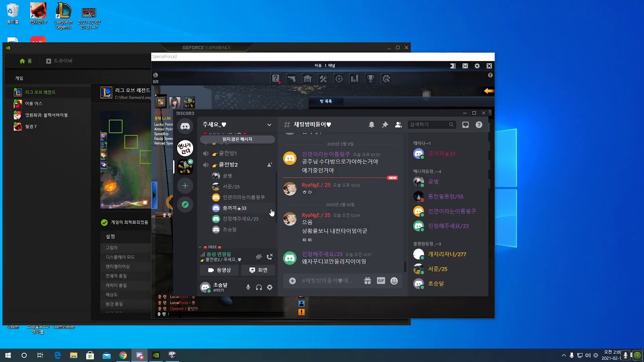Start video with 동영상 button

pyautogui.click(x=219, y=270)
